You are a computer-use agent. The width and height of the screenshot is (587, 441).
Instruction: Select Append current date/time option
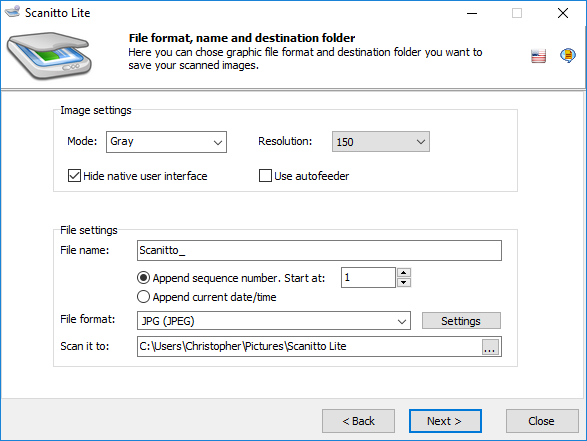tap(143, 297)
